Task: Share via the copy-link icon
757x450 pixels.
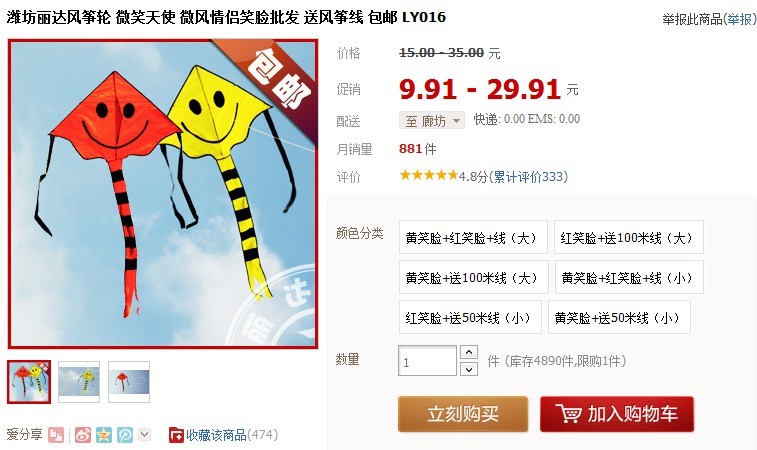Action: pos(56,435)
